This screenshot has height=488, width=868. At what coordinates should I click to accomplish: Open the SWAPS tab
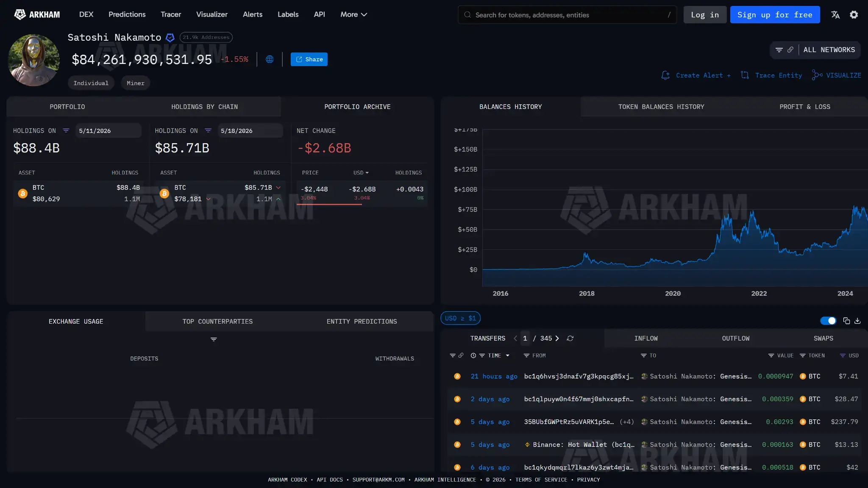(823, 338)
